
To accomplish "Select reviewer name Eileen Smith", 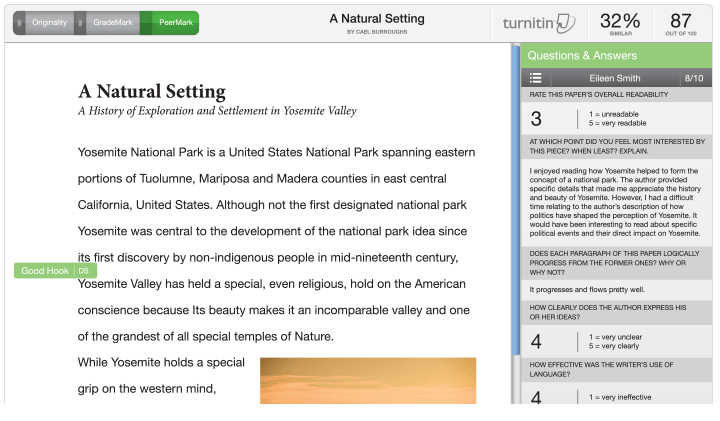I will click(614, 78).
